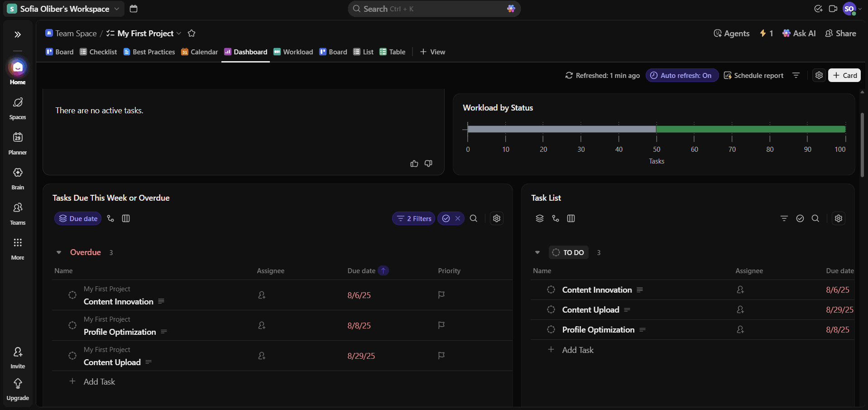Open Sofia Oliber's Workspace dropdown

64,9
